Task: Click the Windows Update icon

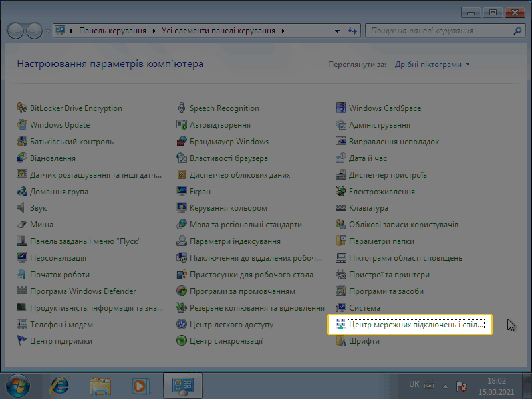Action: click(22, 124)
